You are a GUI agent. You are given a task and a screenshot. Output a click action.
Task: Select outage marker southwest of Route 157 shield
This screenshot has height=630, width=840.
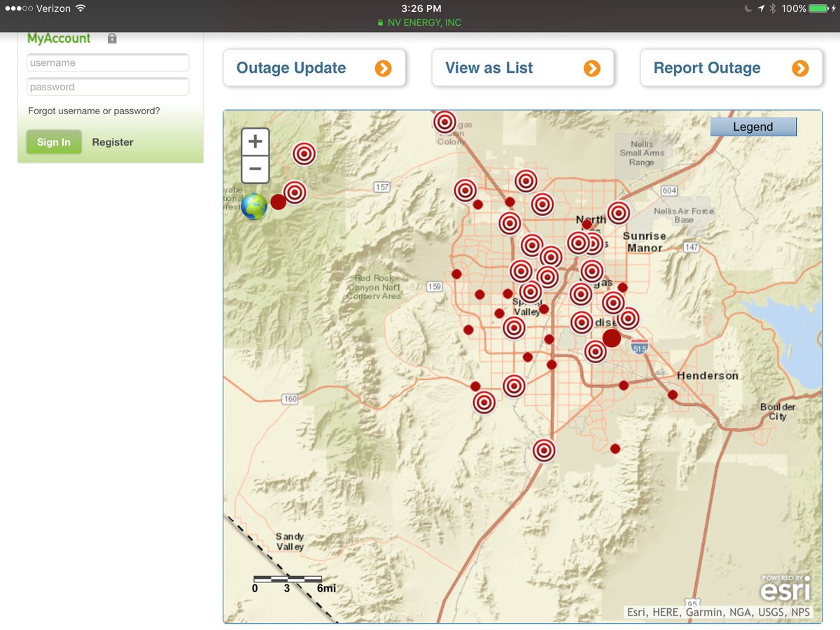pyautogui.click(x=295, y=192)
